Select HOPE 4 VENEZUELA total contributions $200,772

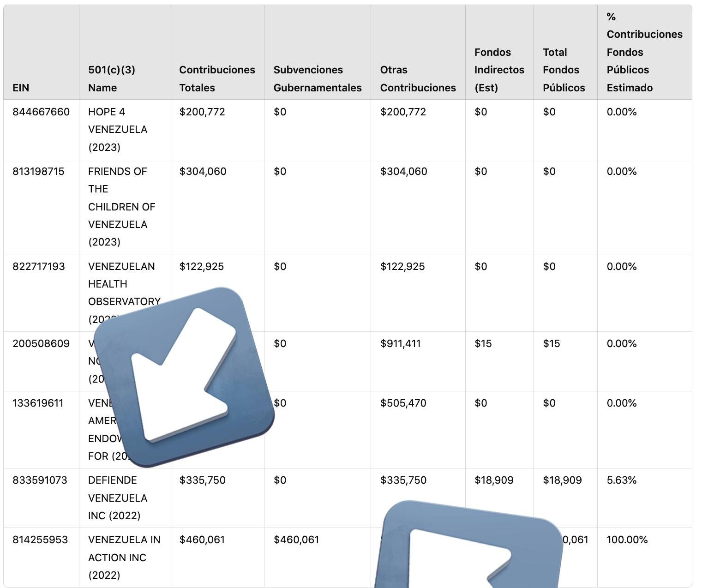[202, 112]
